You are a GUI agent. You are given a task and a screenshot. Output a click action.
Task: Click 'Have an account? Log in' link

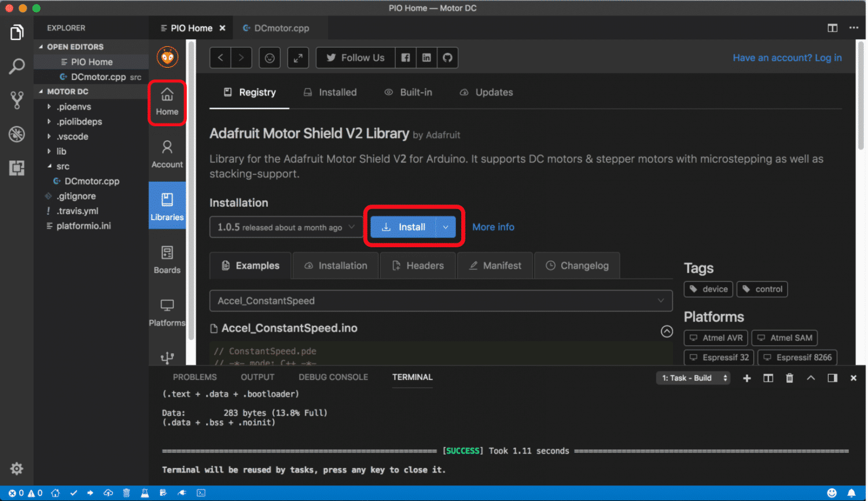[787, 58]
